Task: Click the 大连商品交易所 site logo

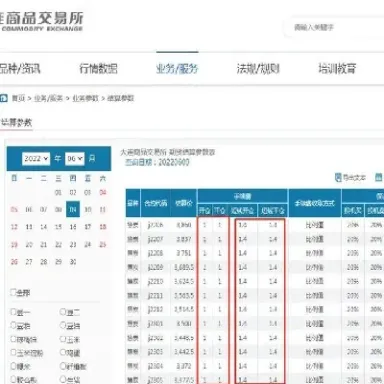Action: pyautogui.click(x=41, y=21)
